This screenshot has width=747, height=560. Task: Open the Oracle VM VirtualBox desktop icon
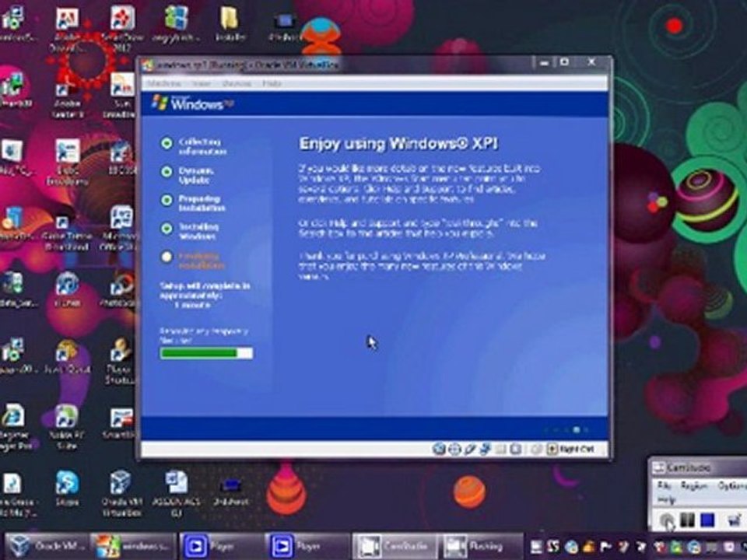pyautogui.click(x=121, y=493)
